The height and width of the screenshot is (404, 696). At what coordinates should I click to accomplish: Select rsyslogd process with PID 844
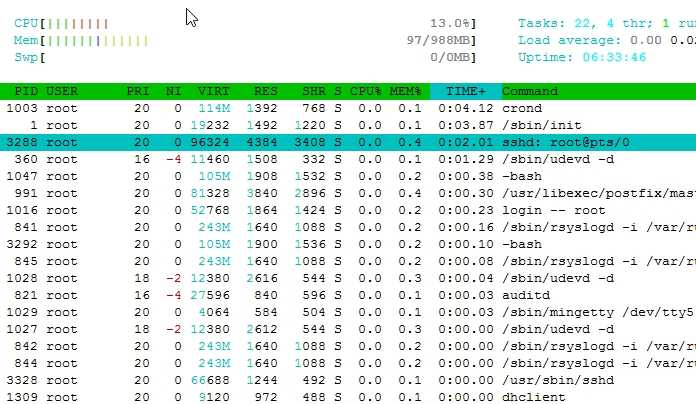click(348, 363)
